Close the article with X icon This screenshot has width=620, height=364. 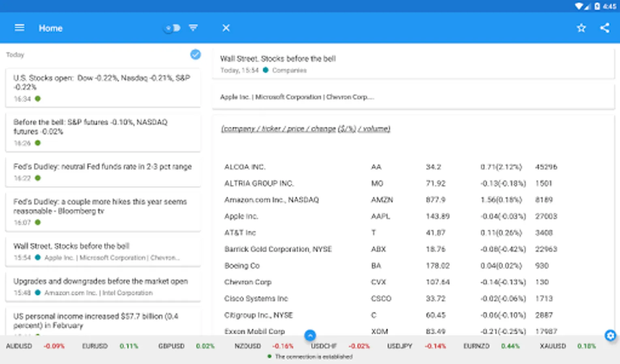pyautogui.click(x=226, y=28)
